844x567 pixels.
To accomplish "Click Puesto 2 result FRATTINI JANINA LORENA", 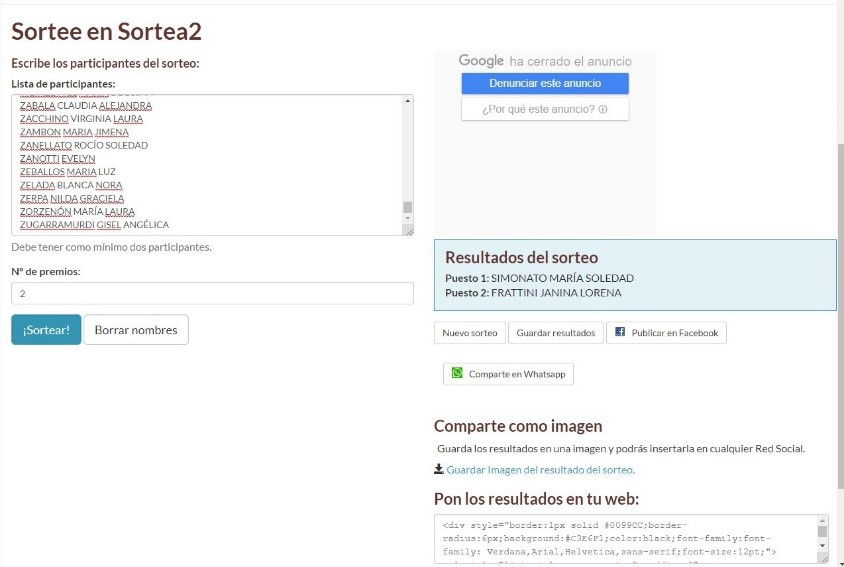I will click(x=533, y=293).
